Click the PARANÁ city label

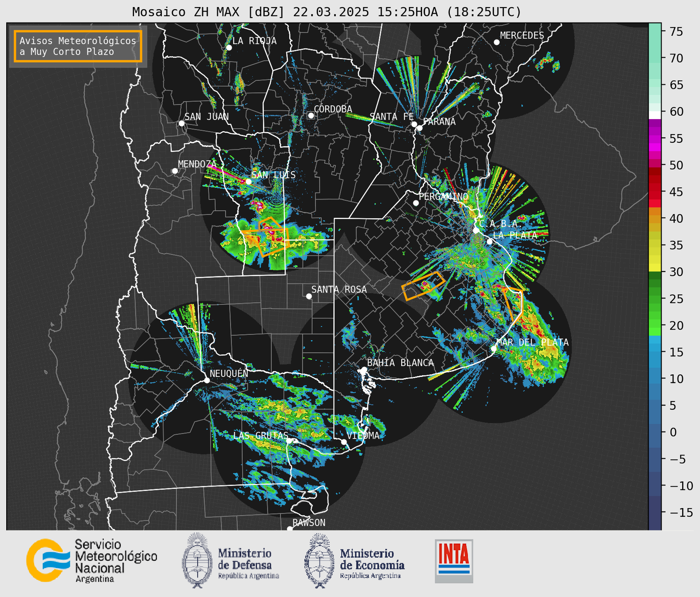coord(439,122)
